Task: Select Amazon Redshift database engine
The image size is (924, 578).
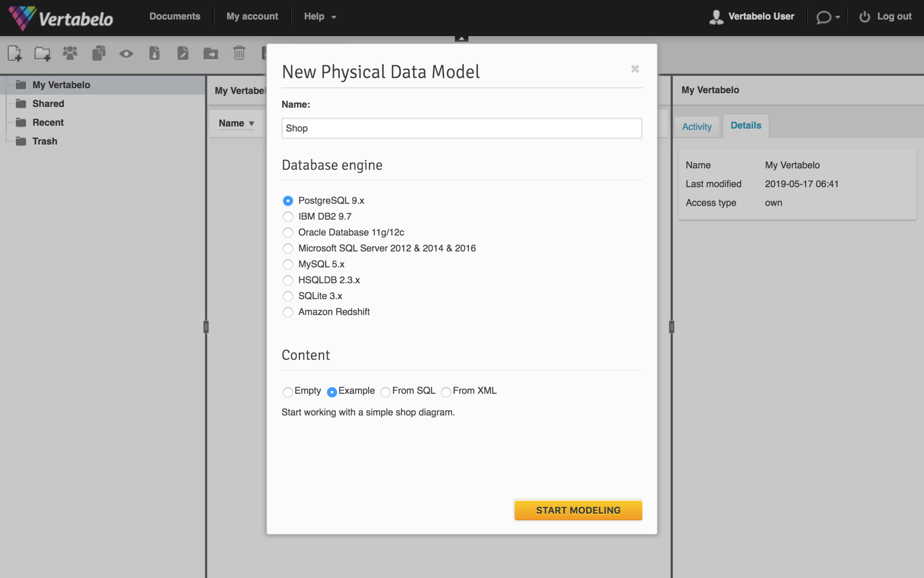Action: (x=287, y=311)
